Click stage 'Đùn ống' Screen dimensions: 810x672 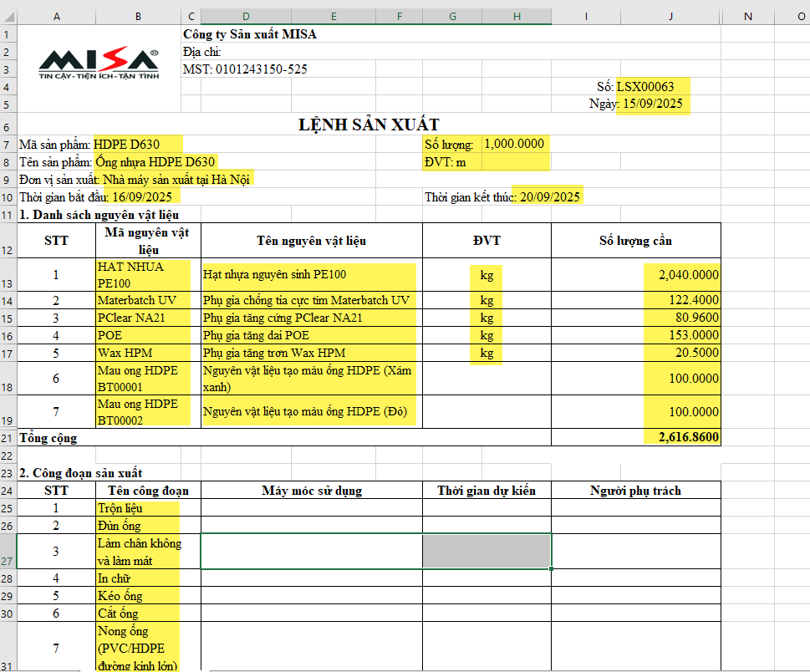coord(120,526)
